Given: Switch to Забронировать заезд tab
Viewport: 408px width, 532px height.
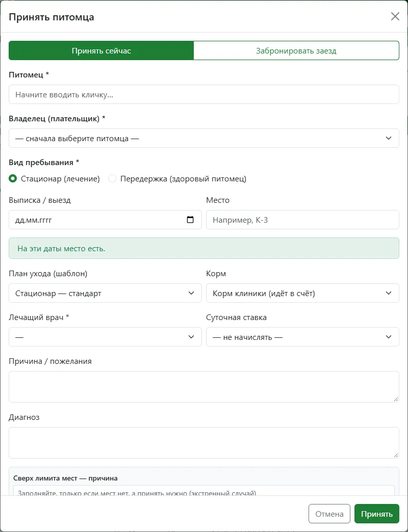Looking at the screenshot, I should (x=296, y=50).
